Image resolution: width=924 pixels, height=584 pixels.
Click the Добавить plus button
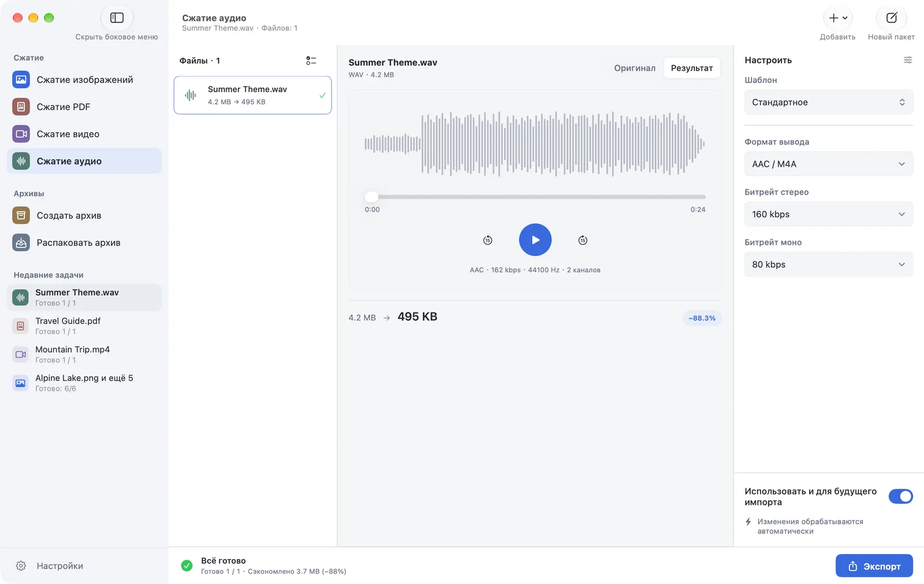tap(837, 18)
